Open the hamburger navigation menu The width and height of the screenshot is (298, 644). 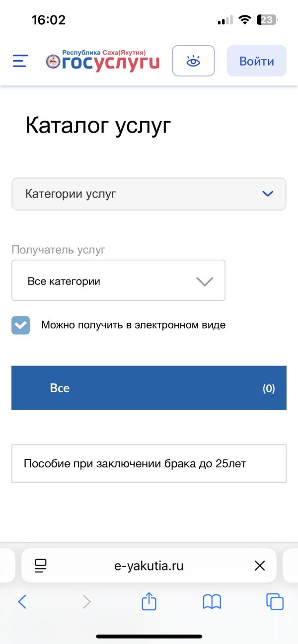(x=19, y=61)
